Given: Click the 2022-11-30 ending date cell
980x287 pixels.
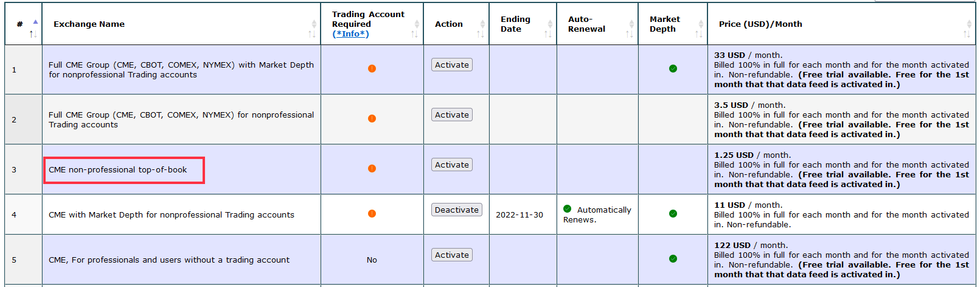Looking at the screenshot, I should (520, 215).
